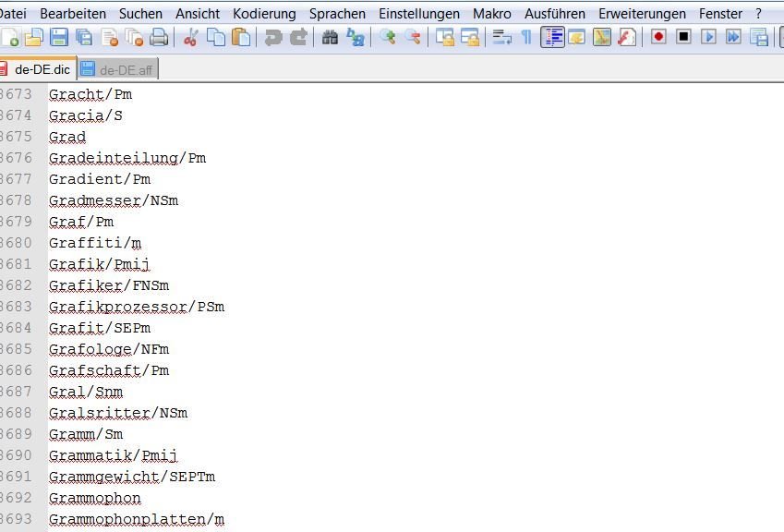This screenshot has width=784, height=532.
Task: Click the line containing Gracia/S
Action: (86, 115)
